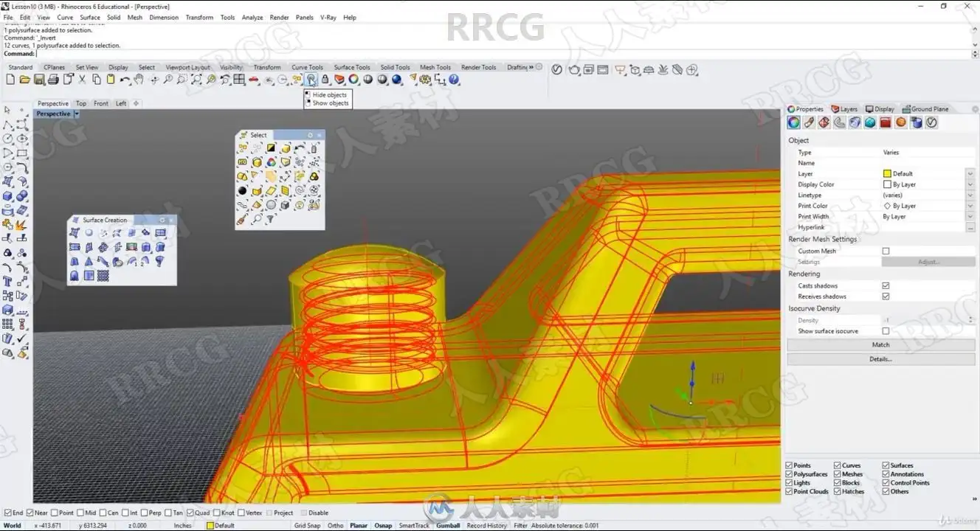Toggle the Mid object snap checkbox
Image resolution: width=980 pixels, height=531 pixels.
(x=81, y=513)
